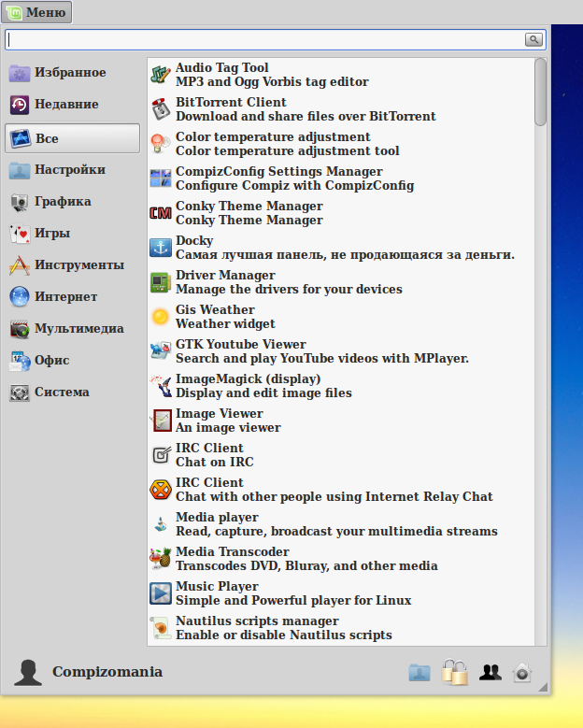The width and height of the screenshot is (583, 728).
Task: Launch Media player via its icon
Action: tap(161, 524)
